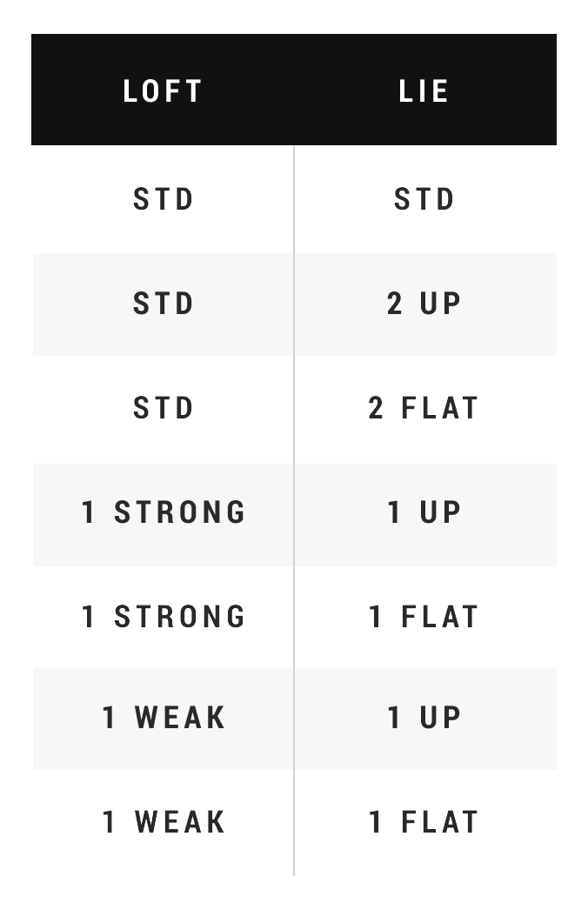Pick 1 STRONG loft beside 1 FLAT
This screenshot has width=588, height=910.
[164, 617]
